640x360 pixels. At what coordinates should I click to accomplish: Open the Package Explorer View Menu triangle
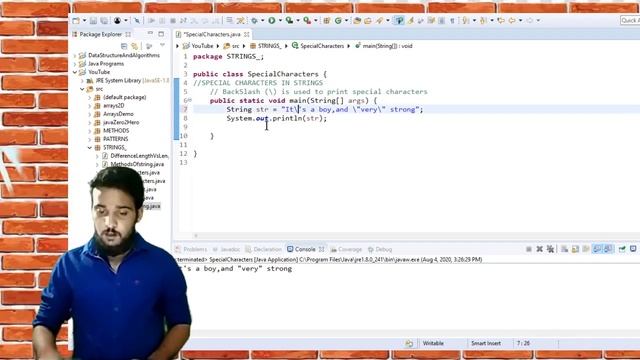(x=162, y=46)
